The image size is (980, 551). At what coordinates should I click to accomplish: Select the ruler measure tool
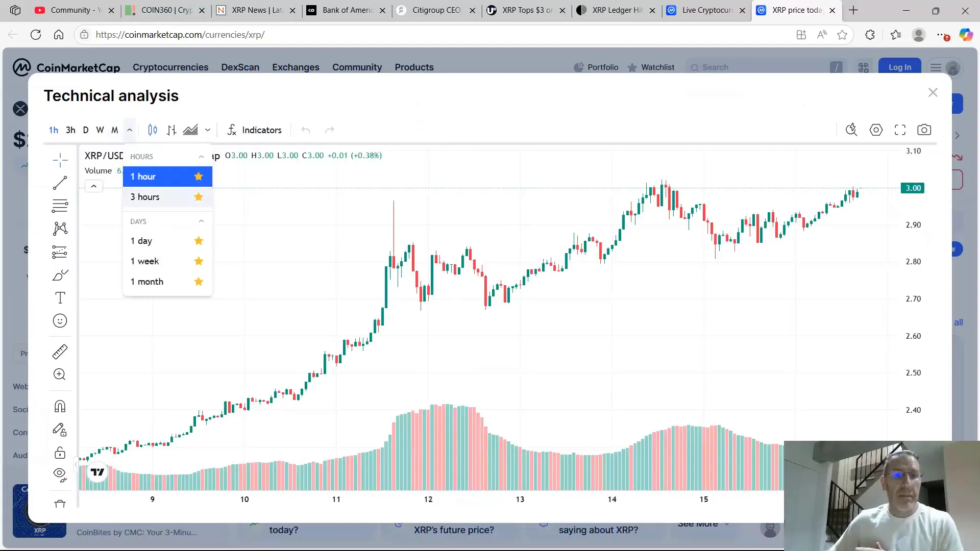tap(60, 352)
